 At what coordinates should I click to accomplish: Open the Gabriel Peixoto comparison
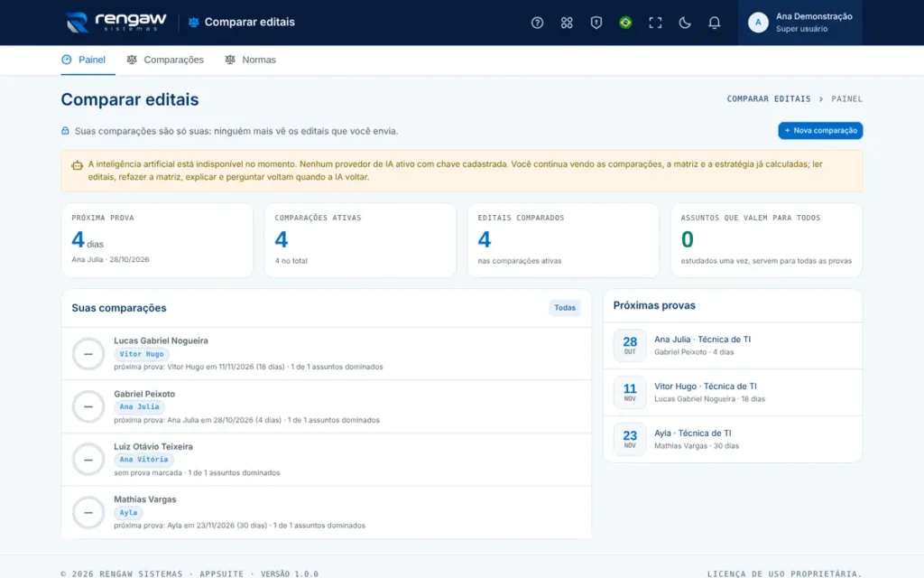pyautogui.click(x=327, y=406)
